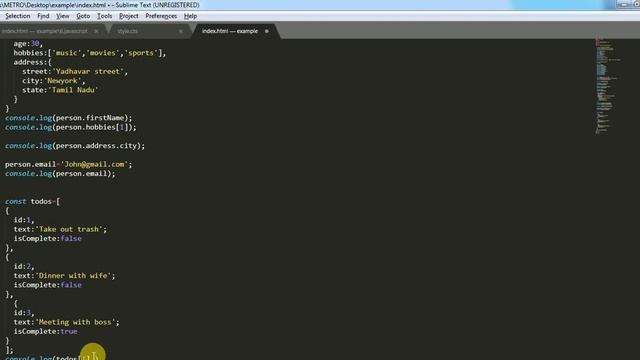This screenshot has height=360, width=640.
Task: Open the View menu
Action: point(62,16)
